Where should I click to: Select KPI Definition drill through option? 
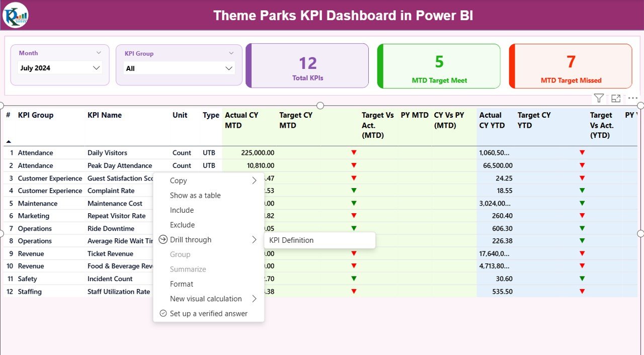pos(291,240)
